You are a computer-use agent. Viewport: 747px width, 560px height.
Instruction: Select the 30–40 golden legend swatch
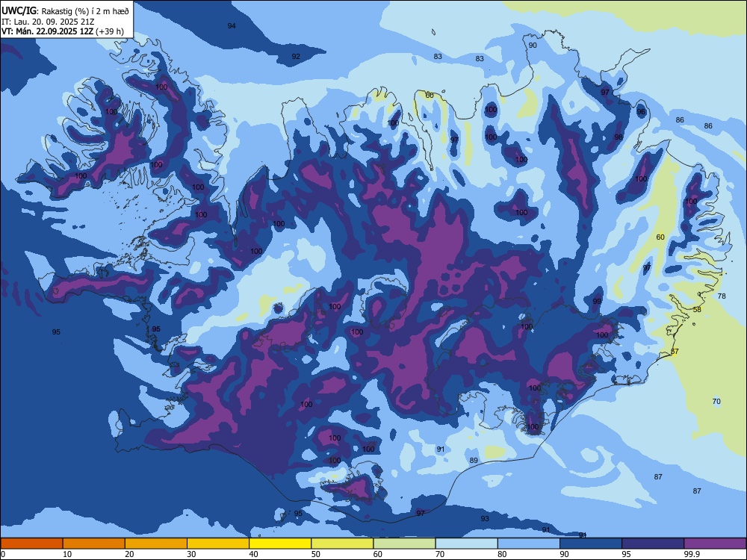[x=218, y=544]
